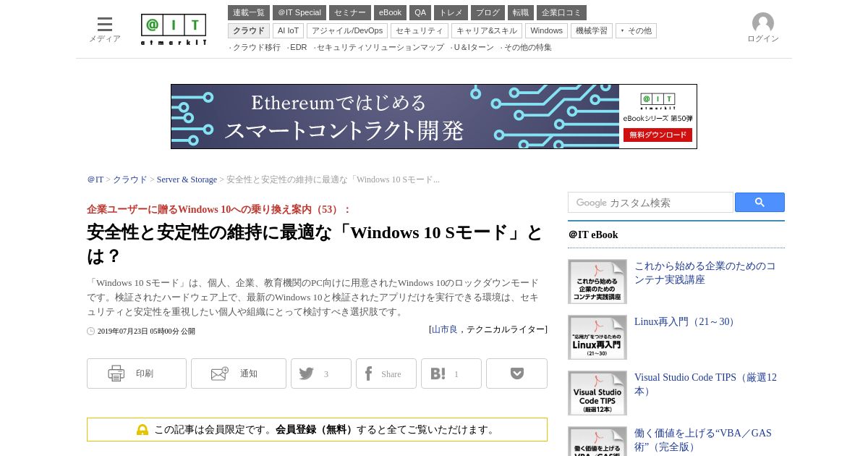868x456 pixels.
Task: Share article on Facebook
Action: coord(386,373)
